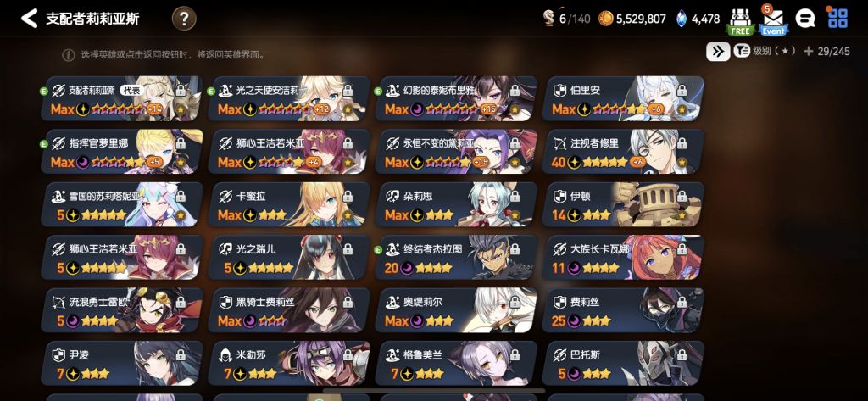Click the blue crystal skystone icon
This screenshot has width=868, height=401.
[x=682, y=19]
